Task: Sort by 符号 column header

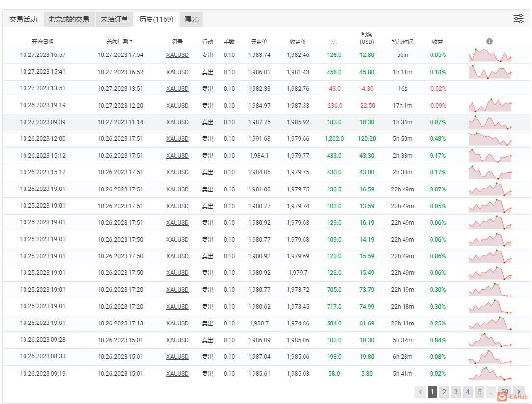Action: pyautogui.click(x=177, y=41)
